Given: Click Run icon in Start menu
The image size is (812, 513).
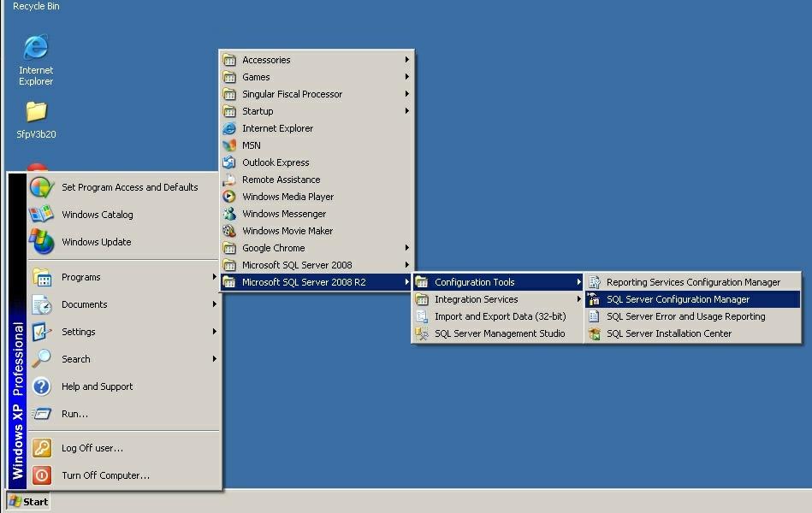Looking at the screenshot, I should [41, 414].
